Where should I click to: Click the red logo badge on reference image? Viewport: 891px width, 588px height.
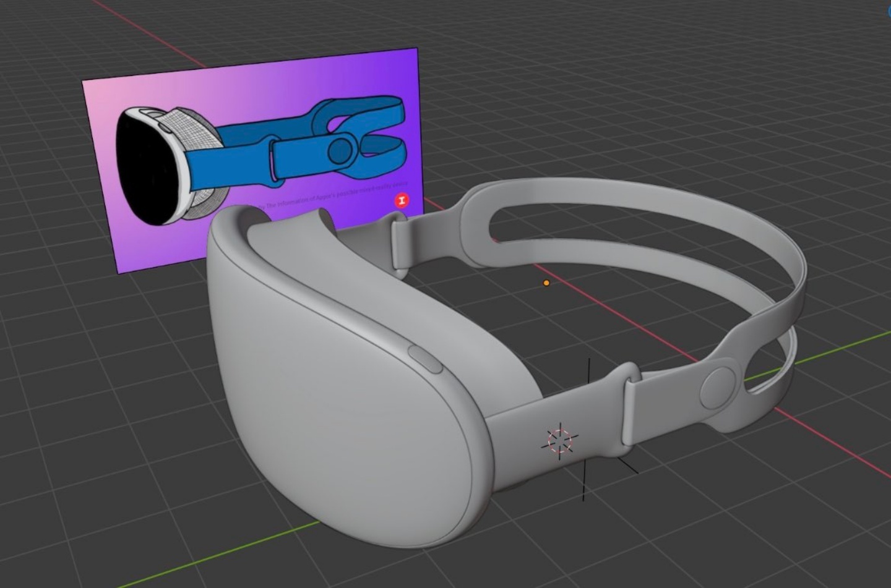point(402,200)
